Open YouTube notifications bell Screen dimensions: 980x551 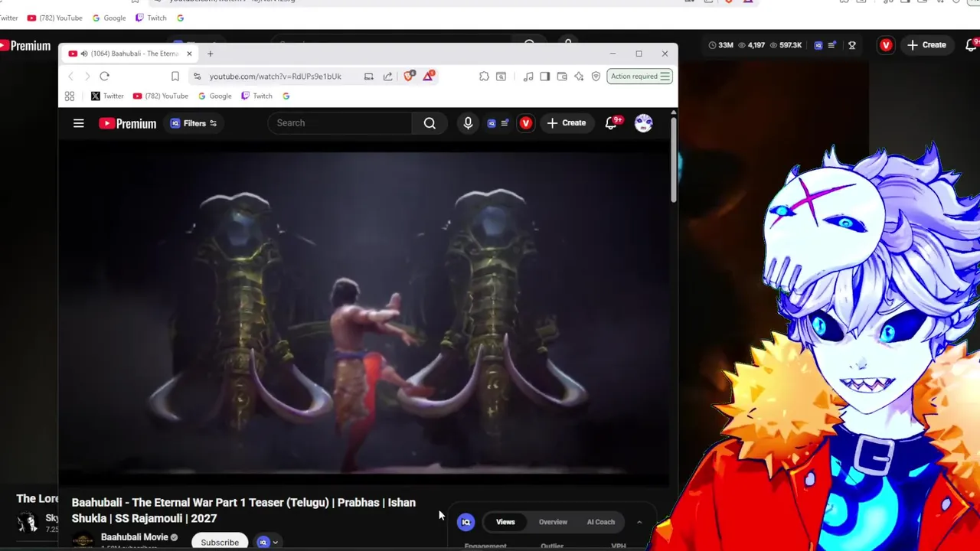click(612, 122)
